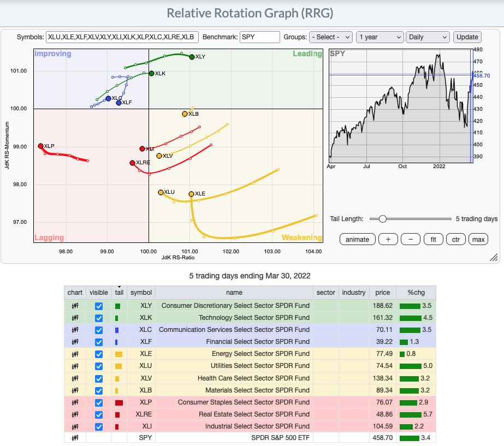Sort table by symbol column header

tap(141, 293)
